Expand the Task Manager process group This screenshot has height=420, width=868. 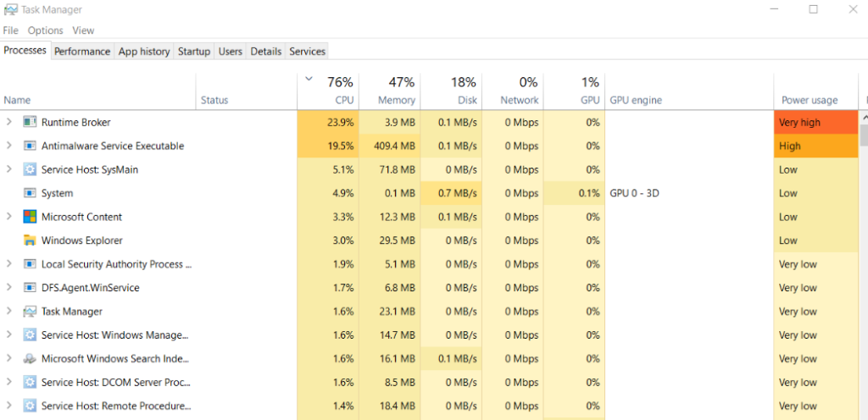[x=8, y=312]
